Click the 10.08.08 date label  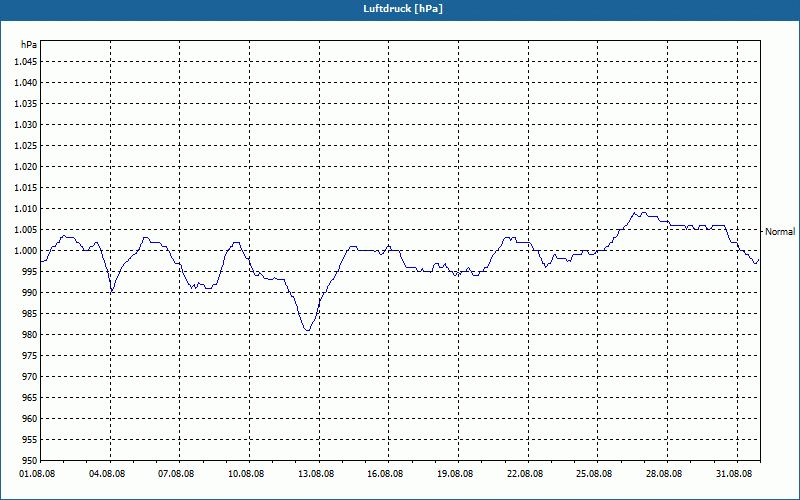pyautogui.click(x=246, y=474)
